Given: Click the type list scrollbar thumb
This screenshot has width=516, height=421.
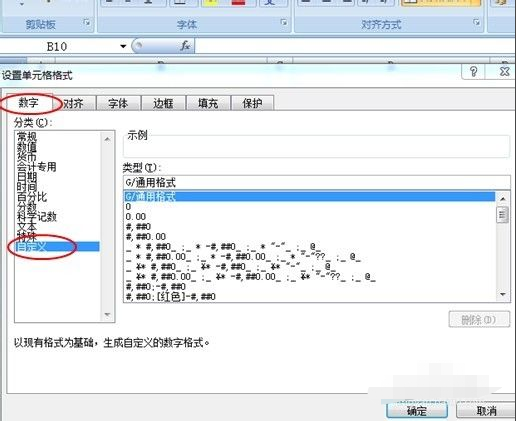Looking at the screenshot, I should pyautogui.click(x=503, y=215).
